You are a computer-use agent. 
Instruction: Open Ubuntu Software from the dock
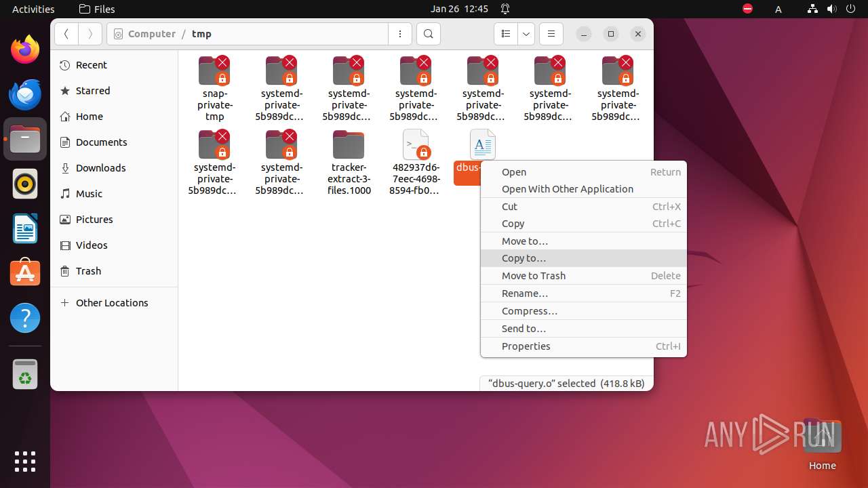pos(25,273)
